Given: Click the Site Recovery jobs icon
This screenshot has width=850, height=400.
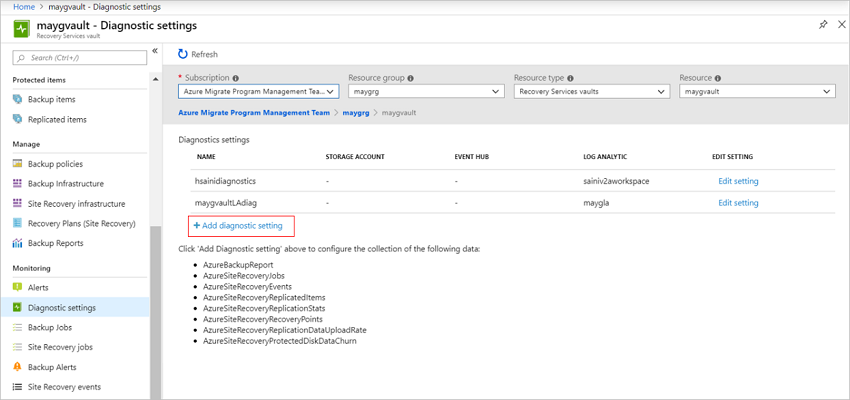Looking at the screenshot, I should coord(17,347).
